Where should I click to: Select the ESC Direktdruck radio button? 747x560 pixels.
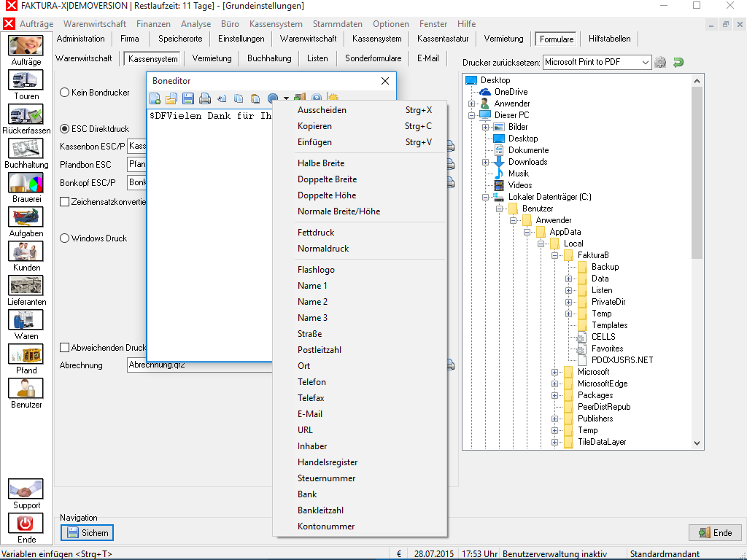(x=65, y=129)
